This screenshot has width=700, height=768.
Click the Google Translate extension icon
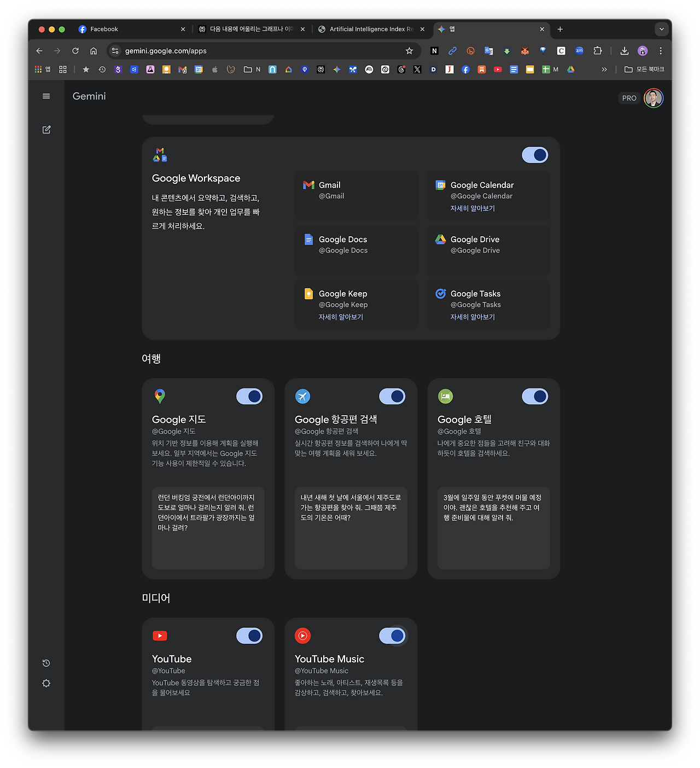489,51
